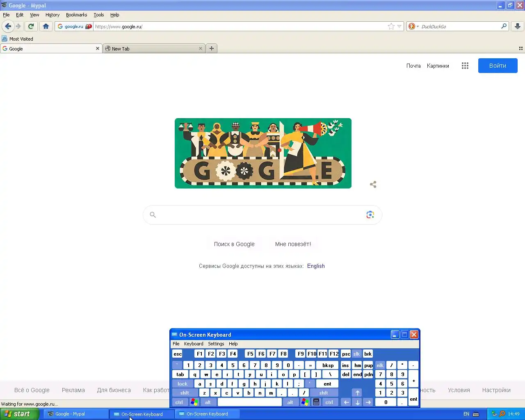Click the Google doodle image
The image size is (525, 420).
(x=263, y=153)
